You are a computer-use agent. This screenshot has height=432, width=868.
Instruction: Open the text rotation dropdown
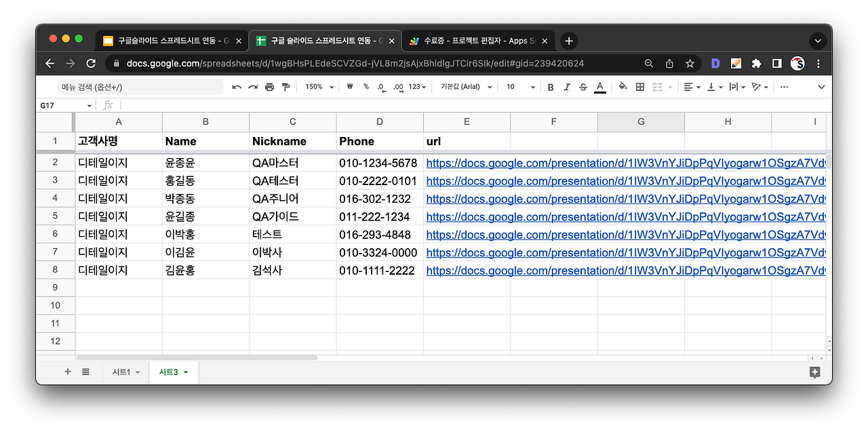point(759,87)
